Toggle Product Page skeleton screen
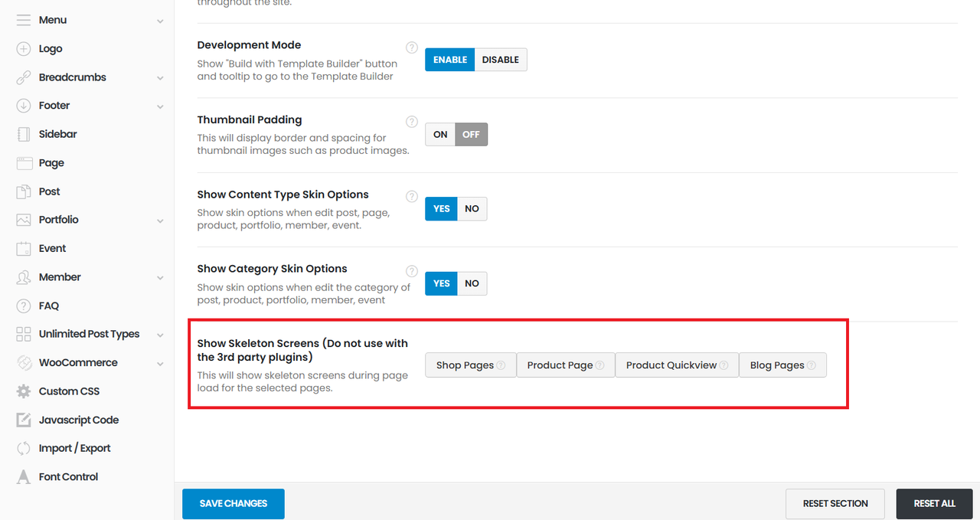Image resolution: width=980 pixels, height=520 pixels. [566, 365]
